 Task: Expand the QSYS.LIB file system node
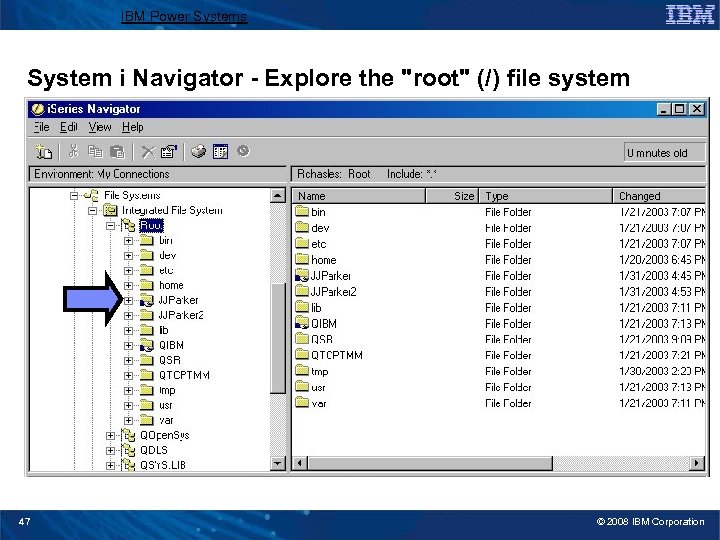pos(110,466)
